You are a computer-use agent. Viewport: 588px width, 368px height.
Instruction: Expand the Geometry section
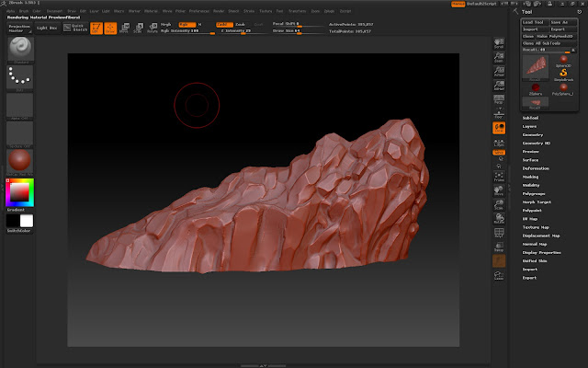[533, 135]
